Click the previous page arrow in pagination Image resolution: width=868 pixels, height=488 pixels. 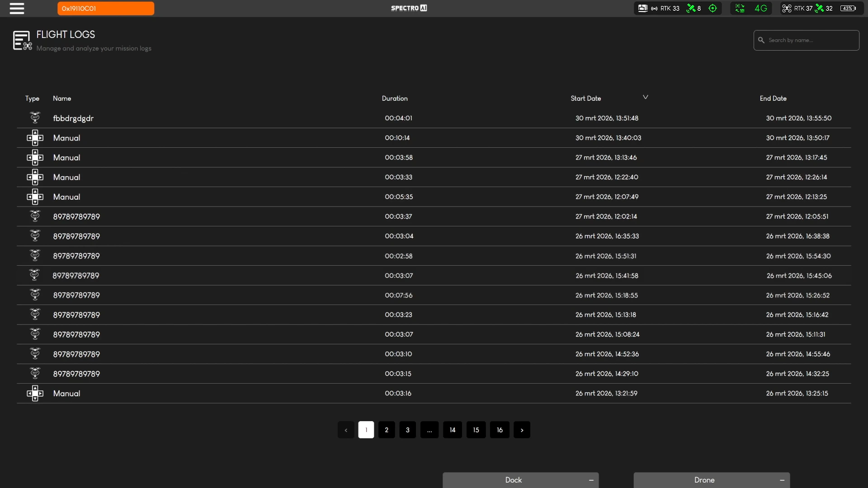click(346, 430)
